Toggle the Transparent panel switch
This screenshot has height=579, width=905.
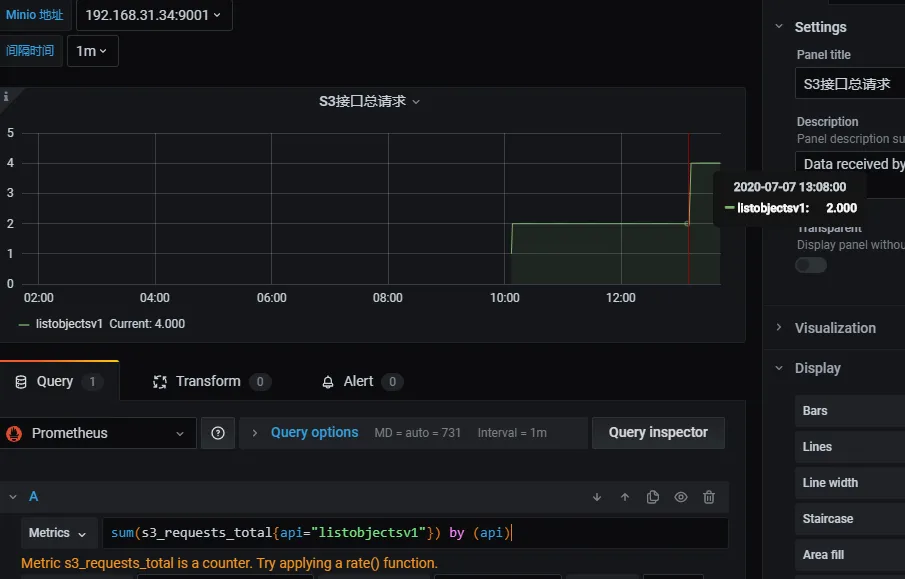tap(811, 265)
